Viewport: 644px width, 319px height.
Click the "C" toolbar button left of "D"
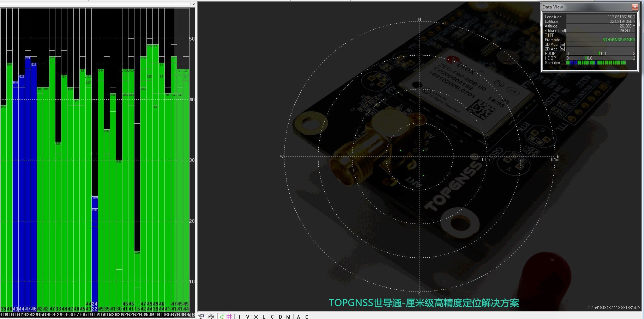pyautogui.click(x=272, y=316)
